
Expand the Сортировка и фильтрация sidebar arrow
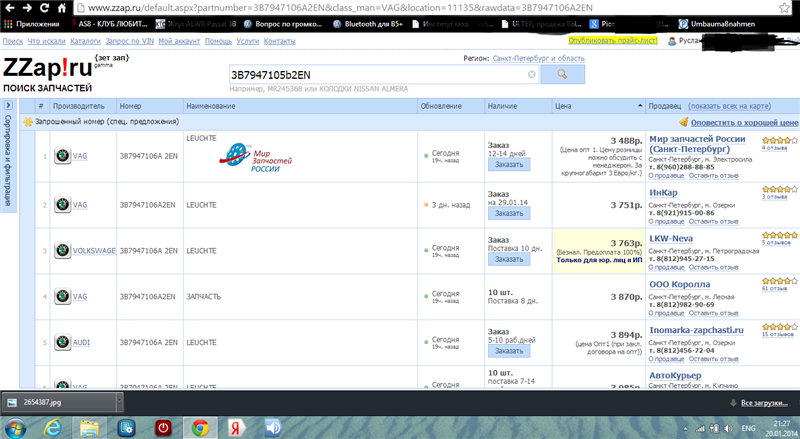pos(8,105)
